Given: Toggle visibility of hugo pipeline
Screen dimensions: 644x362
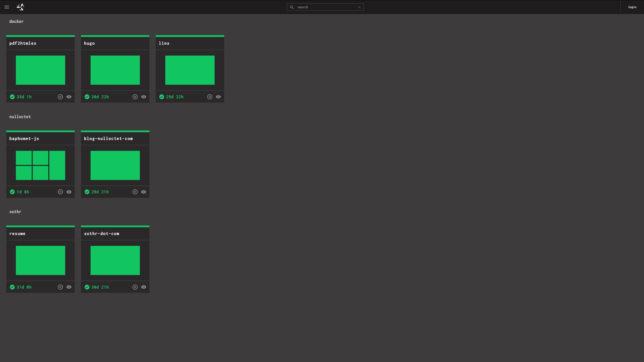Looking at the screenshot, I should [144, 97].
